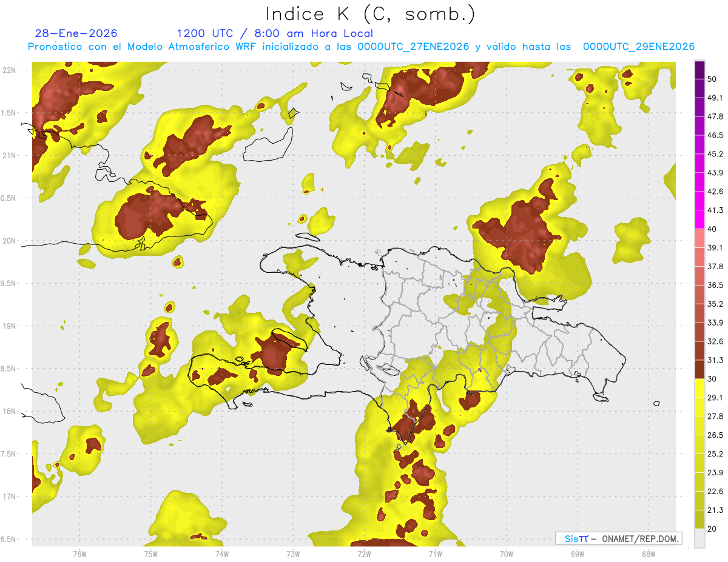Click the "19N" latitude label
Screen dimensions: 728x562
tap(10, 326)
